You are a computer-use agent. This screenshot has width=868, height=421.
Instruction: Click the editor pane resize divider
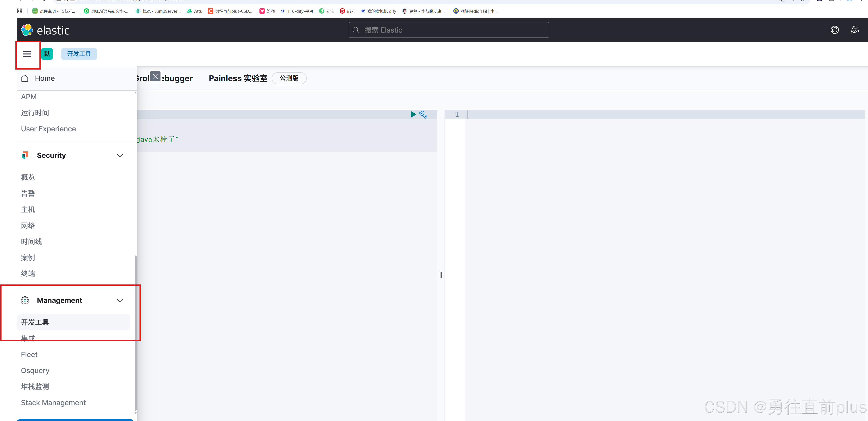pos(441,275)
